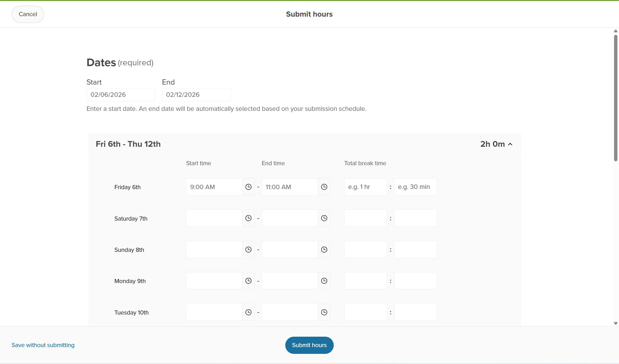Click the clock icon for Monday 9th start time
The width and height of the screenshot is (619, 364).
(248, 281)
